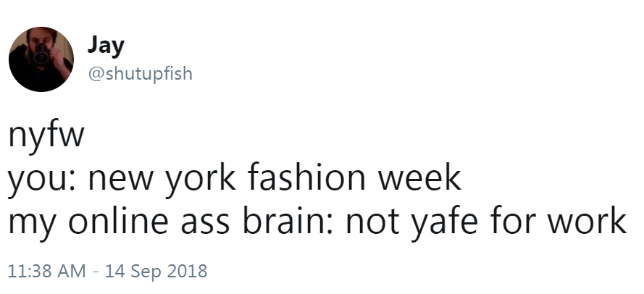This screenshot has height=294, width=644.
Task: Open the display name Jay
Action: click(106, 46)
